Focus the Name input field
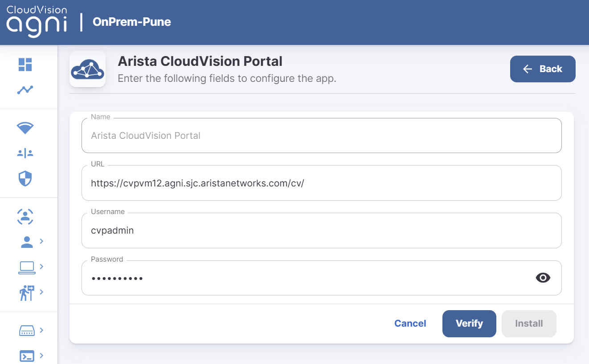The image size is (589, 364). [322, 136]
